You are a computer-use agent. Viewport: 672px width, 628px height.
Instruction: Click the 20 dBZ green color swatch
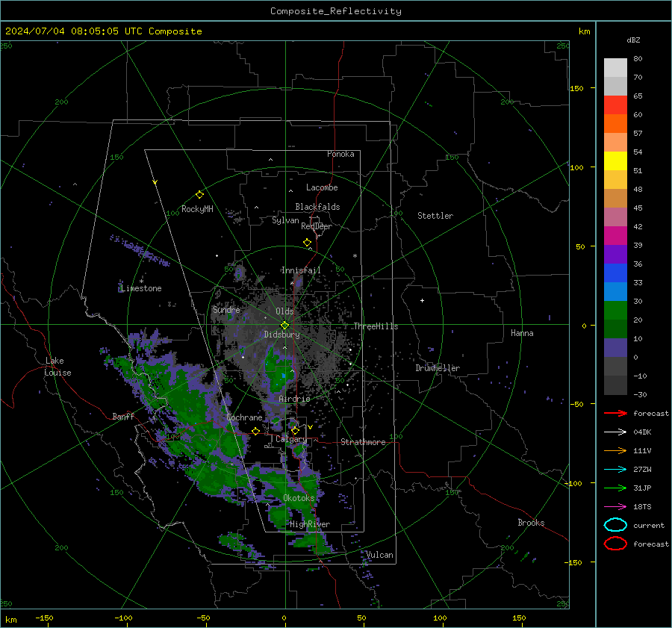[x=615, y=311]
